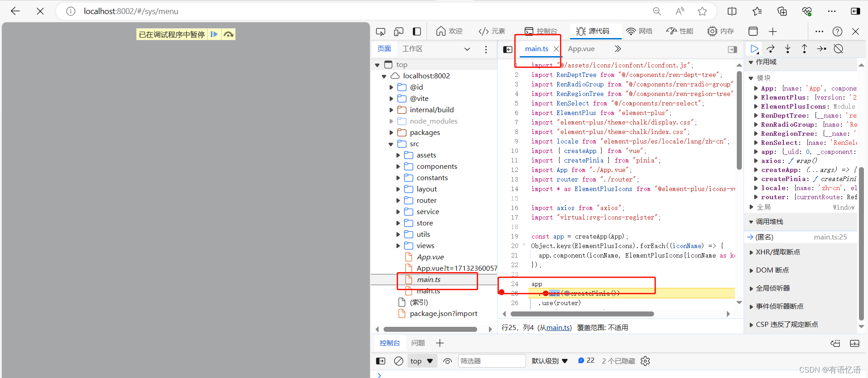Step out of current function
Viewport: 868px width, 378px height.
(804, 49)
